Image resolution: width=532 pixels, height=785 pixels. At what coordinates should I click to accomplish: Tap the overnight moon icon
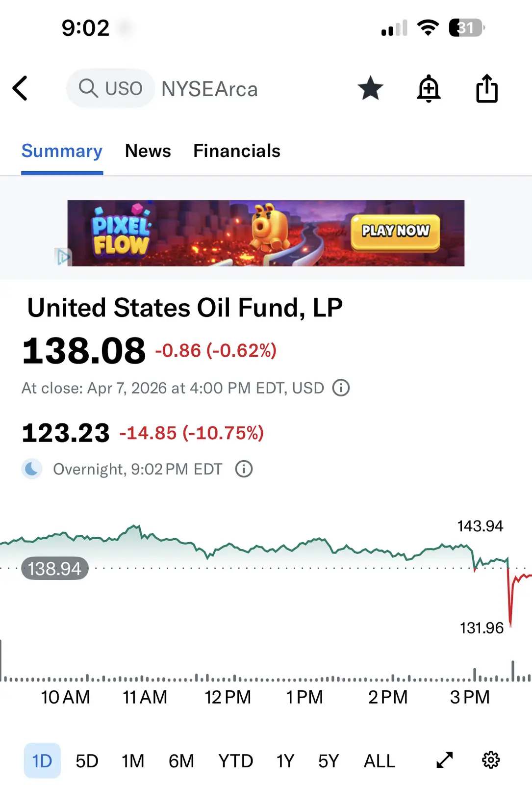click(x=32, y=470)
